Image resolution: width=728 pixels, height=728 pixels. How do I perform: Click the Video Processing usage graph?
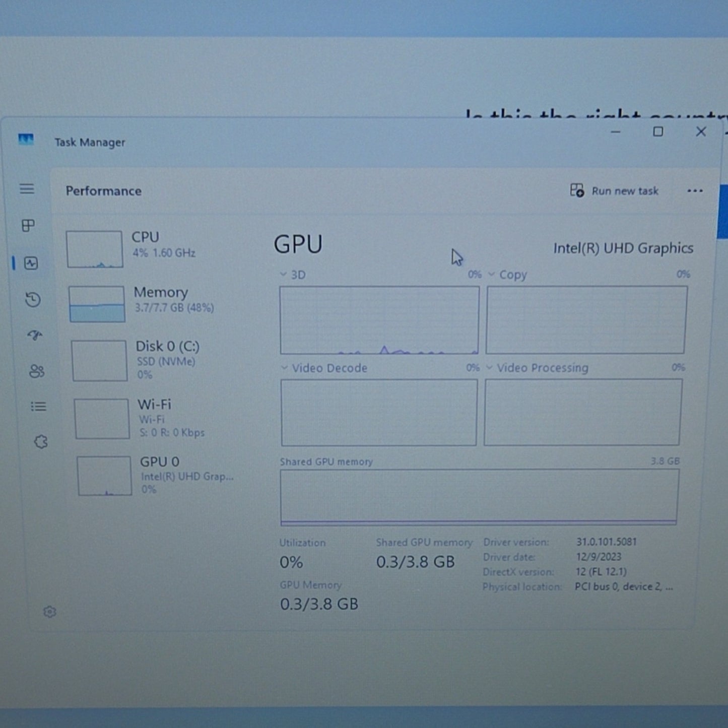[583, 412]
